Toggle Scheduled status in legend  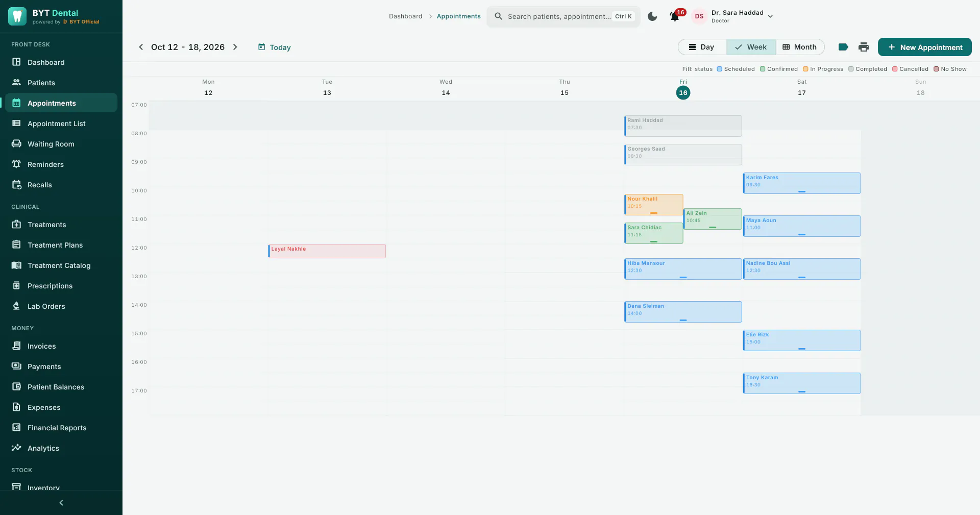tap(736, 69)
